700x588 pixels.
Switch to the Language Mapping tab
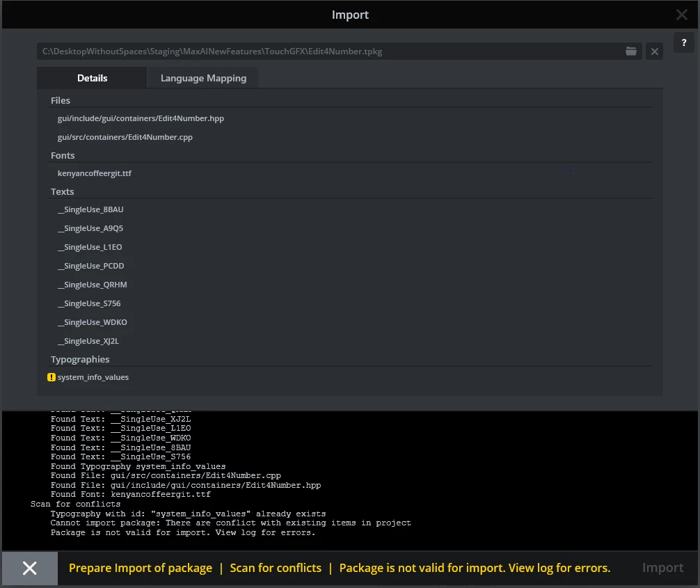point(203,78)
